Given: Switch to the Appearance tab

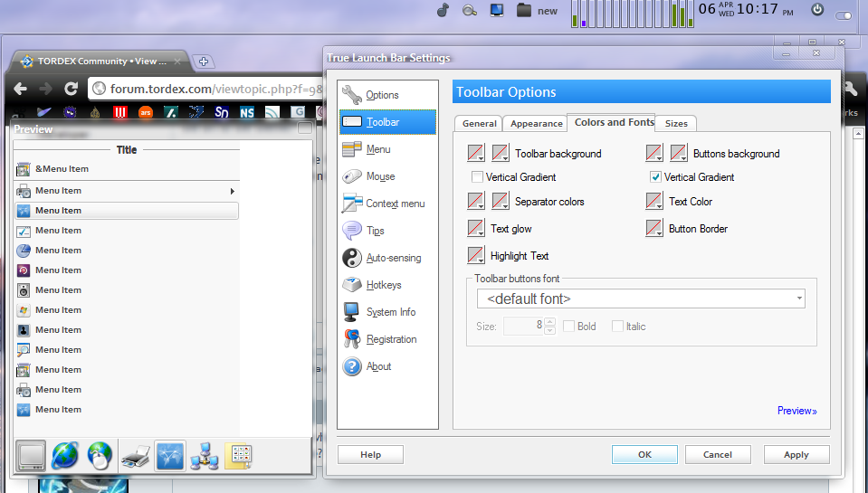Looking at the screenshot, I should coord(536,123).
